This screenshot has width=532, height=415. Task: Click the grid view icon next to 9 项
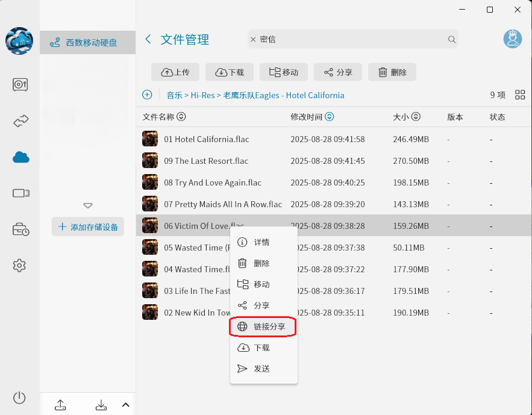click(520, 95)
